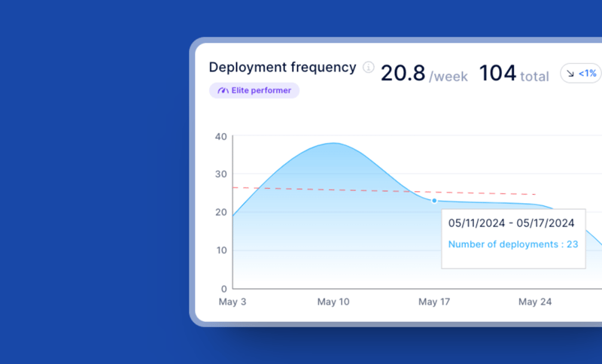
Task: Click the down-right arrow trend icon
Action: click(x=570, y=74)
